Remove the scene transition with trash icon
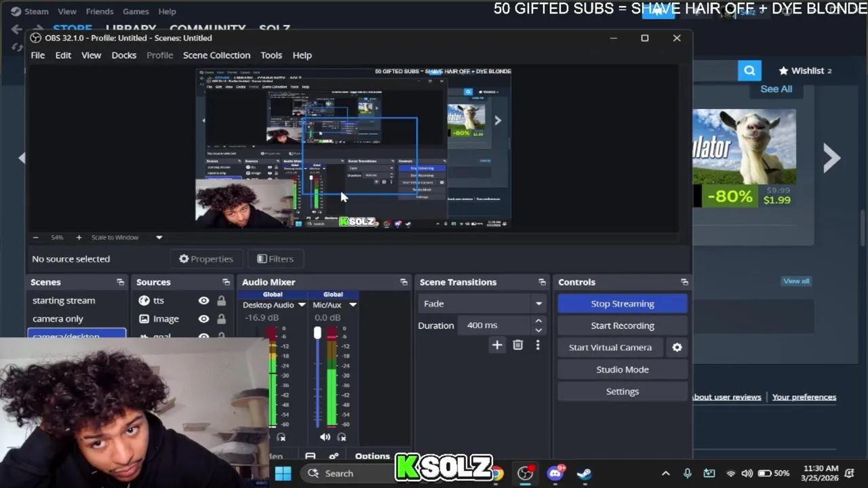Viewport: 868px width, 488px height. (x=517, y=345)
